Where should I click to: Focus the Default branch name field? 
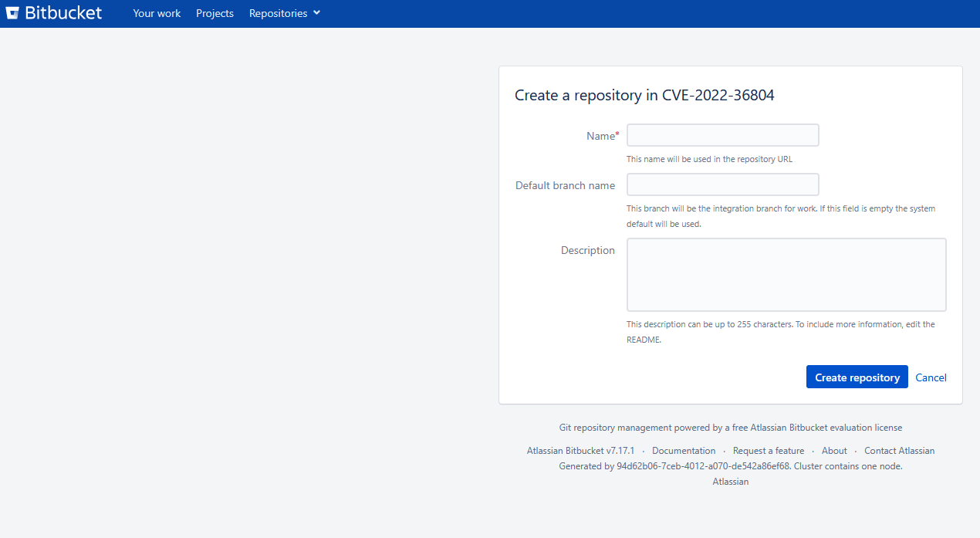pos(722,184)
